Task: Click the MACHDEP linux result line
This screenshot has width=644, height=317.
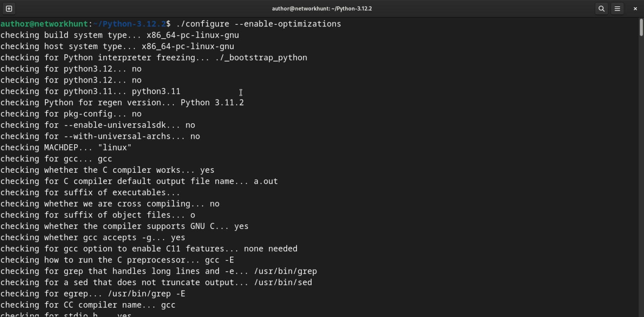Action: [65, 147]
